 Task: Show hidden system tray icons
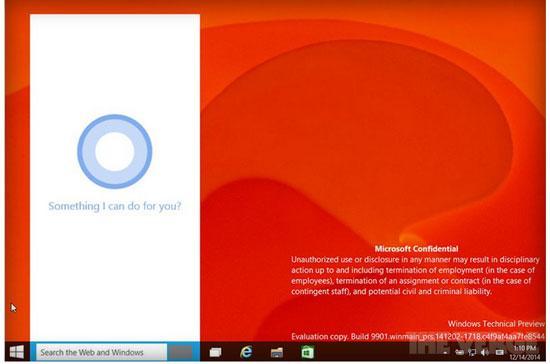445,352
